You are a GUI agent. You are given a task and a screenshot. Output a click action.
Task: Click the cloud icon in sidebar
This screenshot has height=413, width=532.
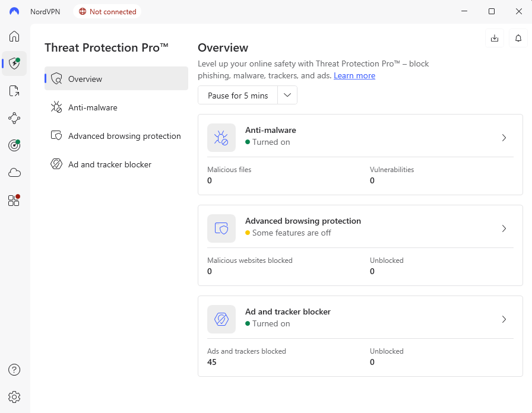pyautogui.click(x=14, y=173)
